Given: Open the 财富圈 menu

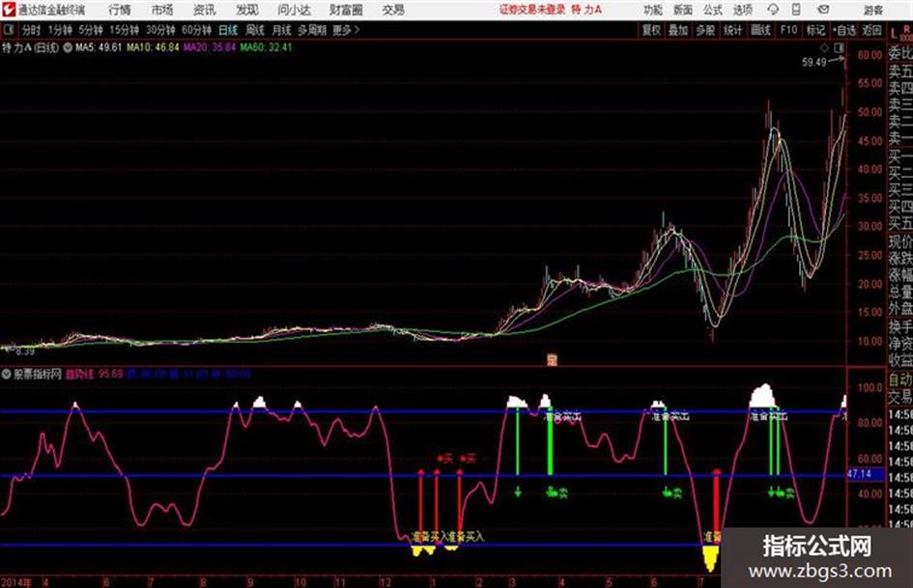Looking at the screenshot, I should pos(347,10).
